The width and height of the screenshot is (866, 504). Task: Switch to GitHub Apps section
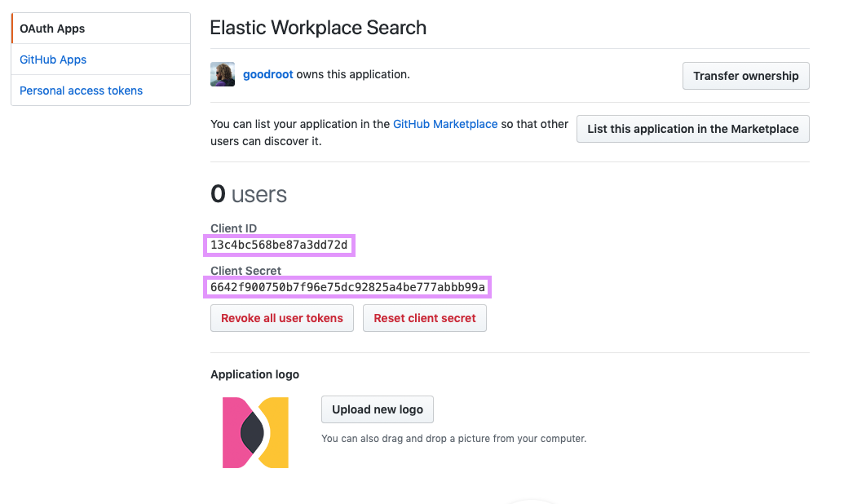click(x=53, y=60)
